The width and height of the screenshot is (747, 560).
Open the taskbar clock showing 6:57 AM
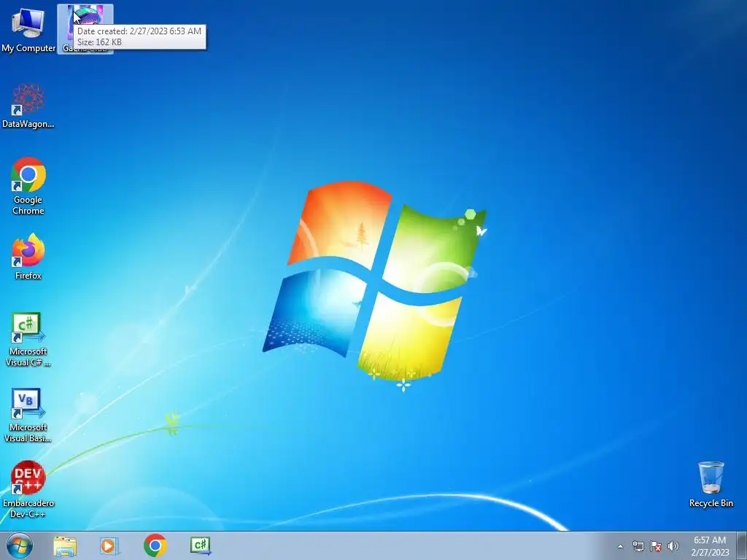pyautogui.click(x=710, y=546)
